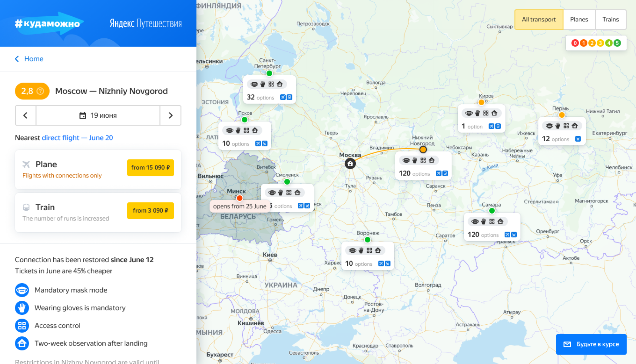Go to next date with right arrow
This screenshot has width=636, height=364.
pyautogui.click(x=171, y=115)
